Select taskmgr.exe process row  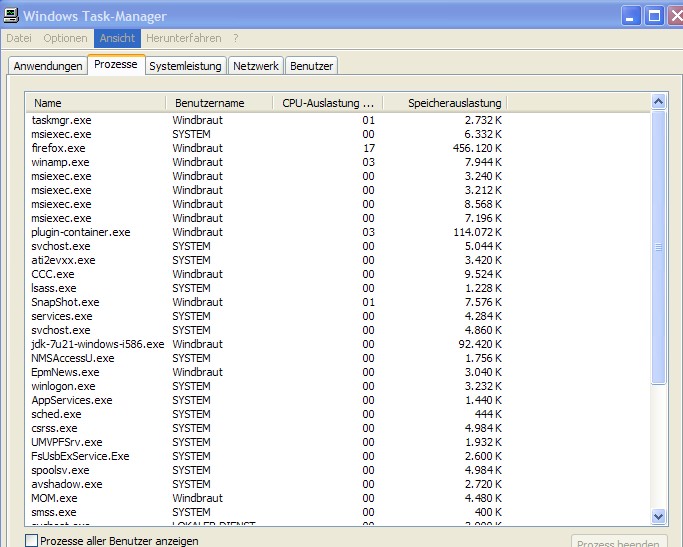(267, 120)
